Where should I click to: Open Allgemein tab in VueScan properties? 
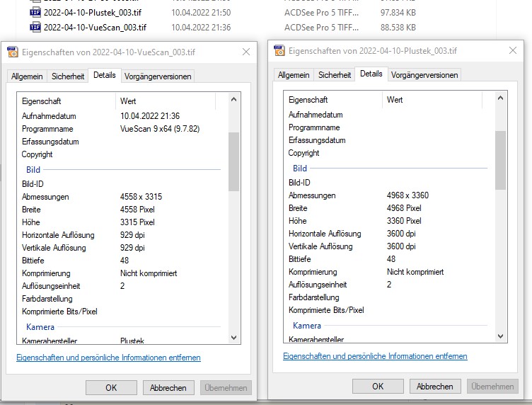(27, 76)
